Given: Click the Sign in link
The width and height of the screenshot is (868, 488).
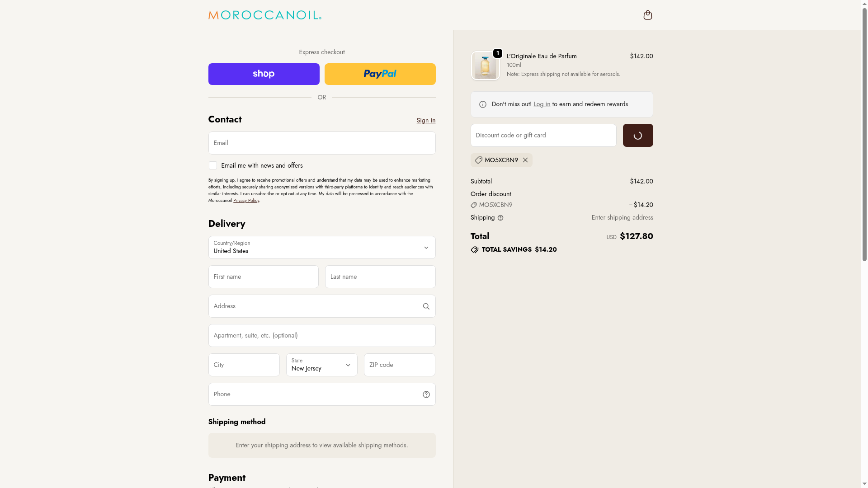Looking at the screenshot, I should click(426, 120).
